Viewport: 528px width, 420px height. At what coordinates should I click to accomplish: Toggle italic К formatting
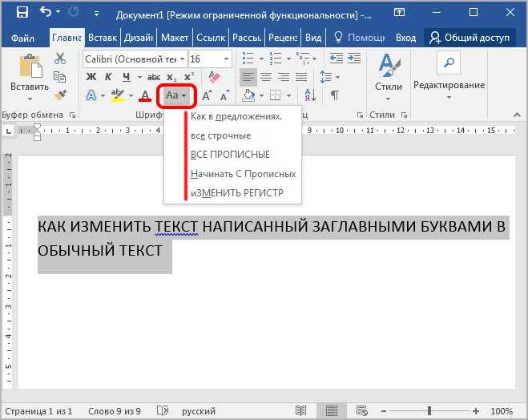108,77
